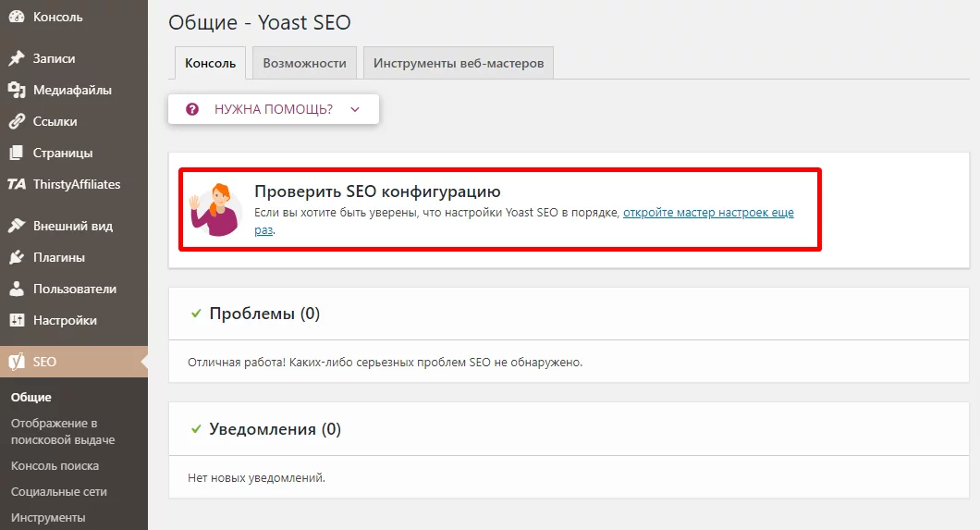Image resolution: width=980 pixels, height=530 pixels.
Task: Open the НУЖНА ПОМОЩЬ? help panel
Action: [x=274, y=109]
